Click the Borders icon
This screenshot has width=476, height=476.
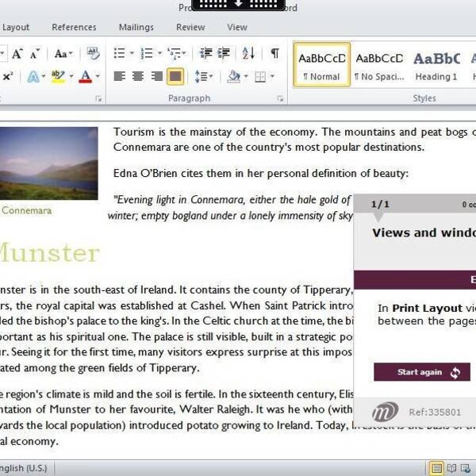pos(260,76)
